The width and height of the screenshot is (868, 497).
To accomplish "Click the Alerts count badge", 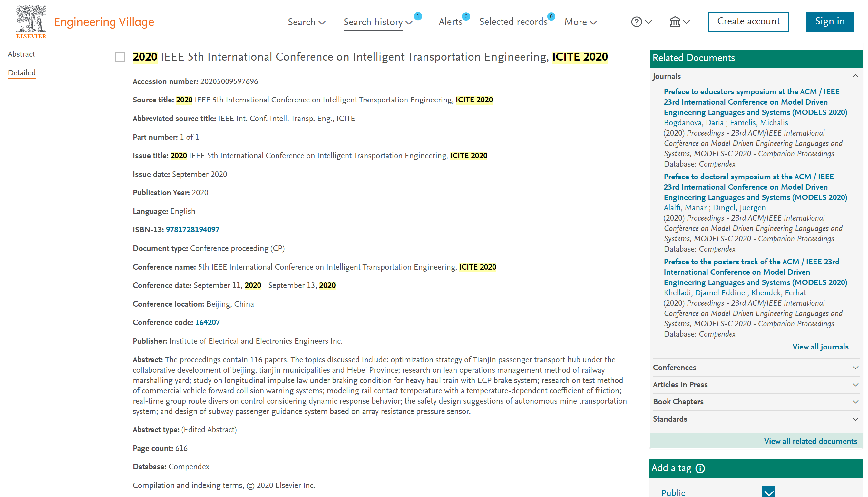I will [466, 16].
